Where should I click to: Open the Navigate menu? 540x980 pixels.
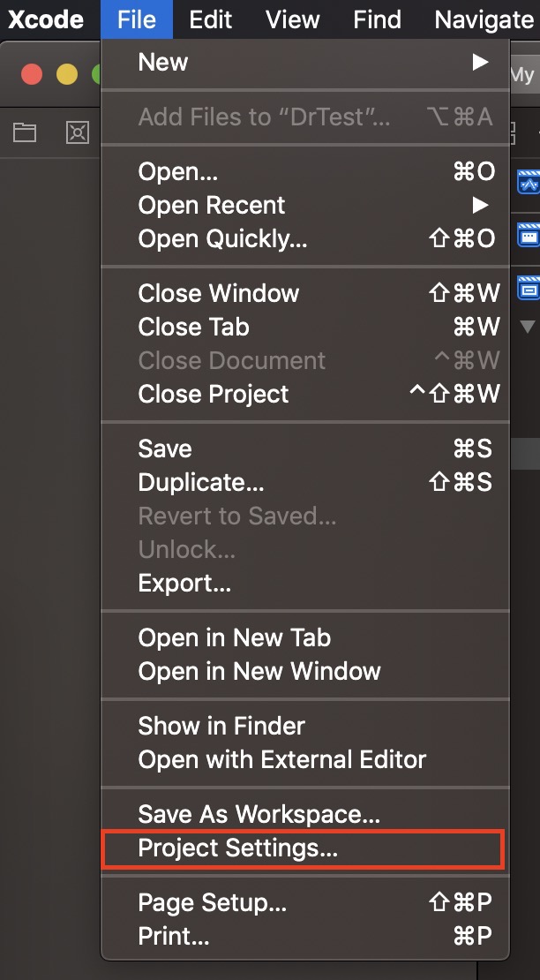[484, 19]
